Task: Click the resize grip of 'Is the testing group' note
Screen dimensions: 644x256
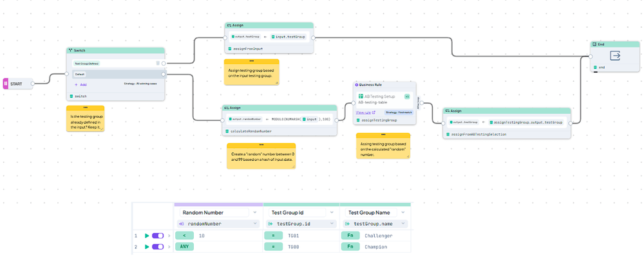Action: [102, 130]
